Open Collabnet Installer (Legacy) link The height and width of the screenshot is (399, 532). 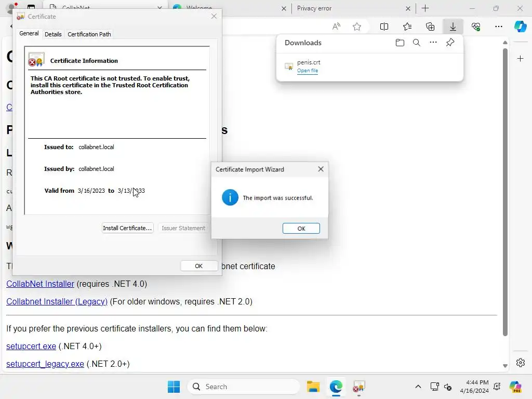pyautogui.click(x=57, y=302)
